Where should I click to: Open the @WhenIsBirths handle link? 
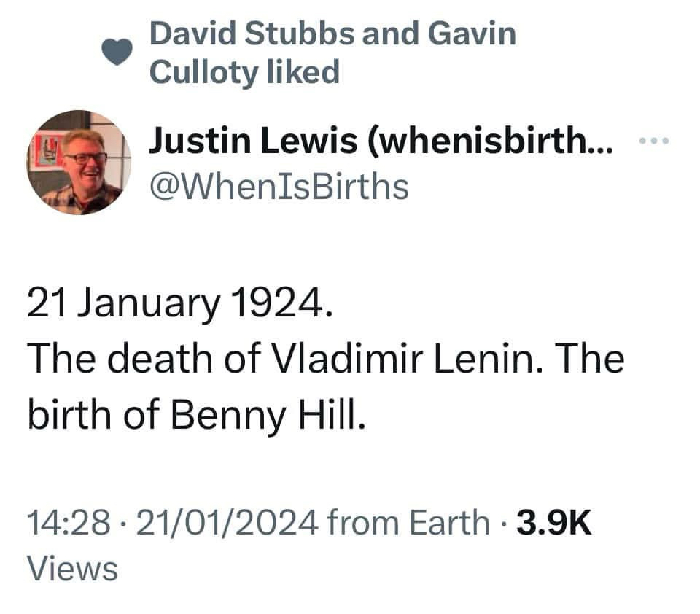(x=279, y=187)
